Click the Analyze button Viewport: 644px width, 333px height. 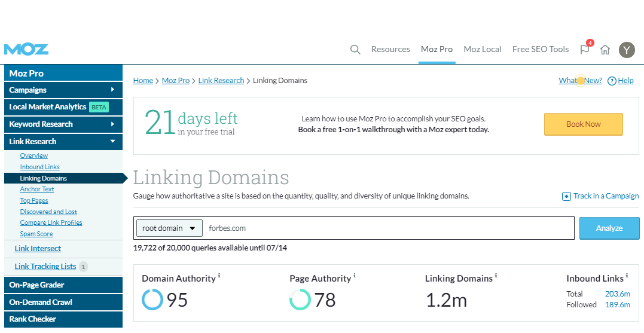pyautogui.click(x=609, y=228)
